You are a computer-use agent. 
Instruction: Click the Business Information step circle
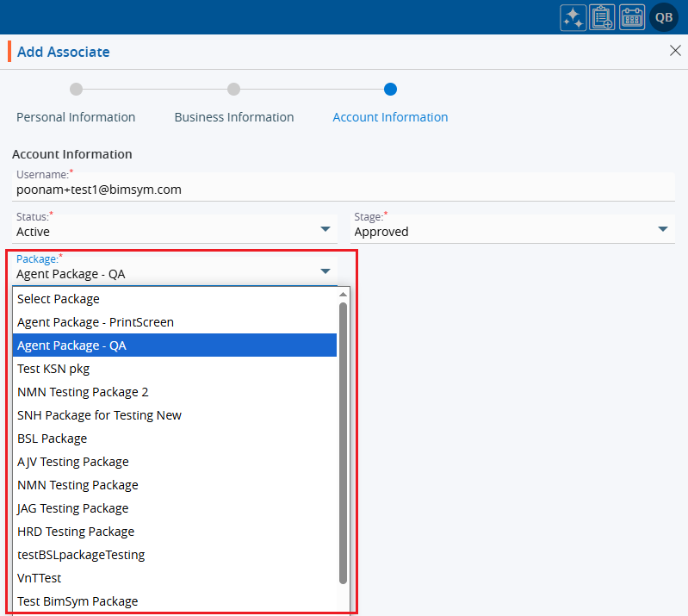[233, 89]
